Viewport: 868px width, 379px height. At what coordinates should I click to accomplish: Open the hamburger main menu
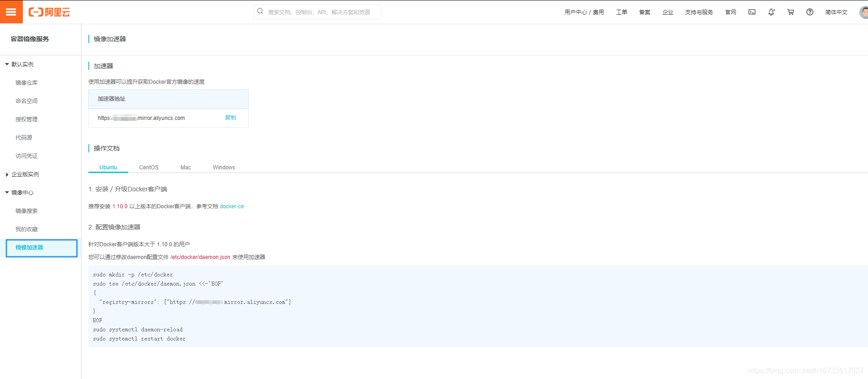(11, 12)
